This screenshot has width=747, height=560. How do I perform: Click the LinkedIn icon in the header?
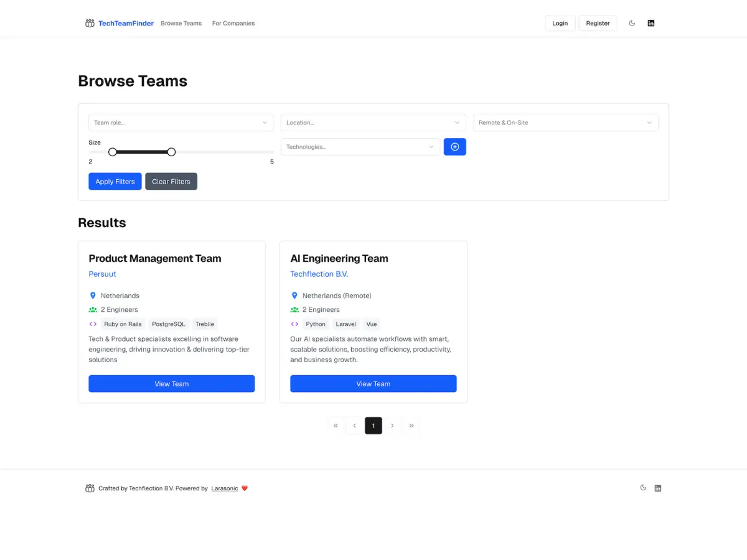pyautogui.click(x=651, y=23)
